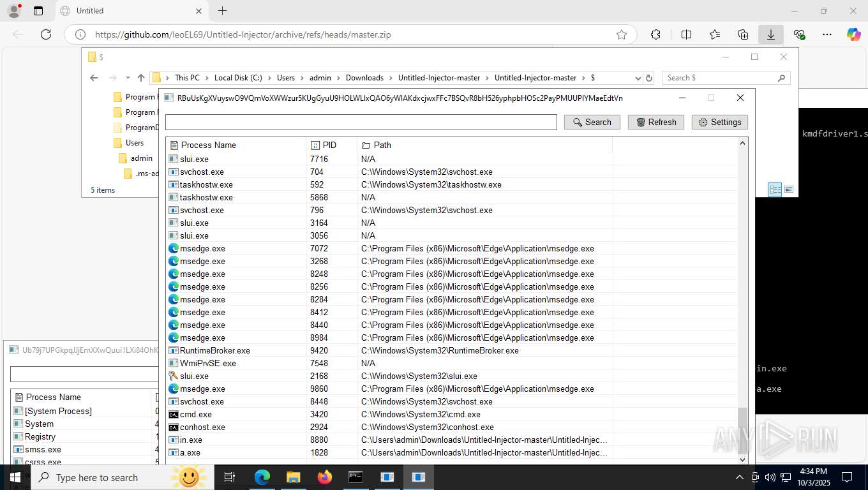Open Task View on taskbar
This screenshot has width=868, height=490.
[x=230, y=477]
